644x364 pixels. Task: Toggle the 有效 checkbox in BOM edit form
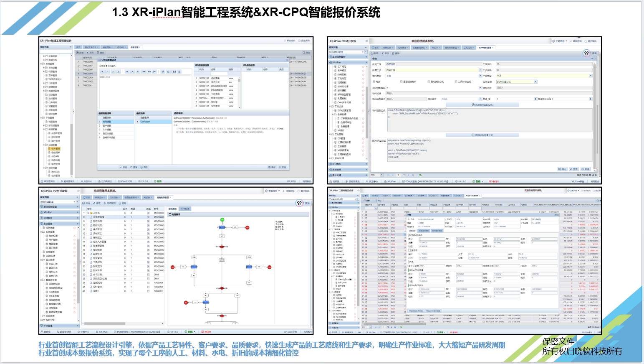(374, 81)
